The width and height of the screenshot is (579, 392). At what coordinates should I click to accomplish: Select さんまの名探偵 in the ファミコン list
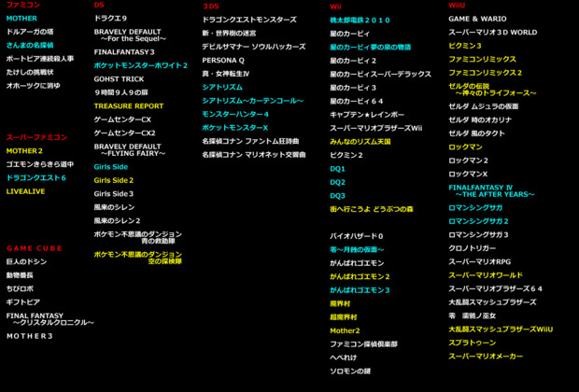pyautogui.click(x=30, y=46)
